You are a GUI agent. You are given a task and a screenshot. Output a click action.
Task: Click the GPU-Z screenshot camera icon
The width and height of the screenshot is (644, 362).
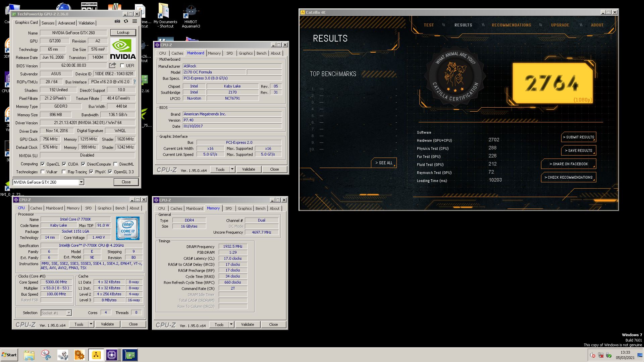[x=117, y=21]
